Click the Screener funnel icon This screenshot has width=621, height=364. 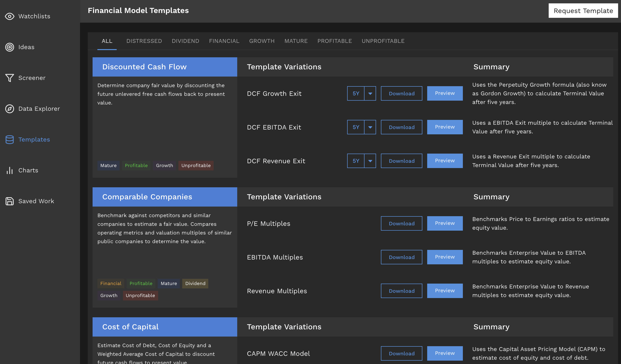click(10, 78)
